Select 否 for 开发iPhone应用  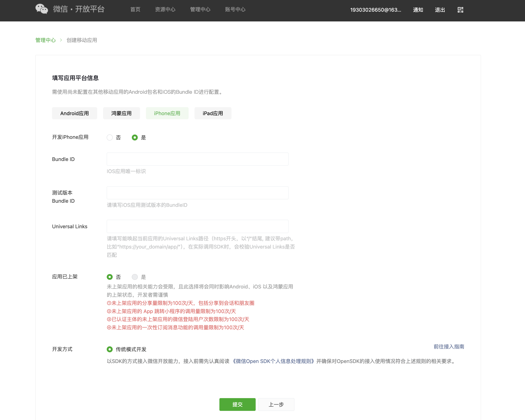(109, 137)
